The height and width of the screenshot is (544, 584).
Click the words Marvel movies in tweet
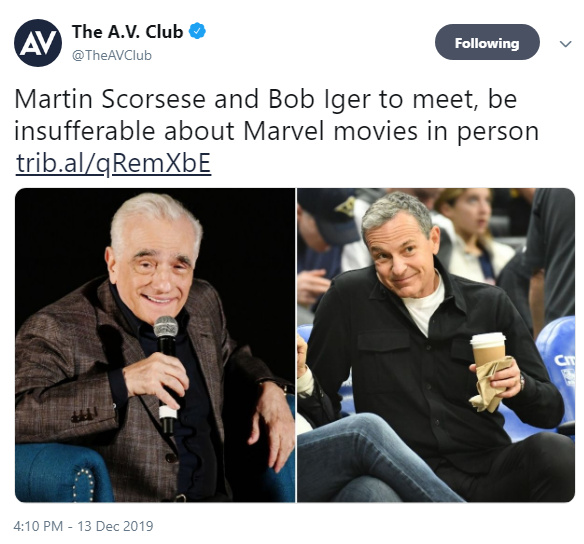pyautogui.click(x=330, y=131)
